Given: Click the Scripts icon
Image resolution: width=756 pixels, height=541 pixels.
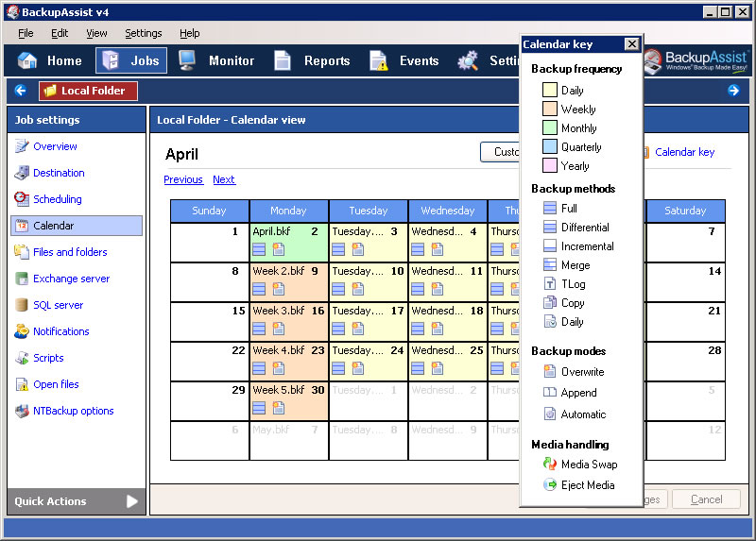Looking at the screenshot, I should [22, 358].
